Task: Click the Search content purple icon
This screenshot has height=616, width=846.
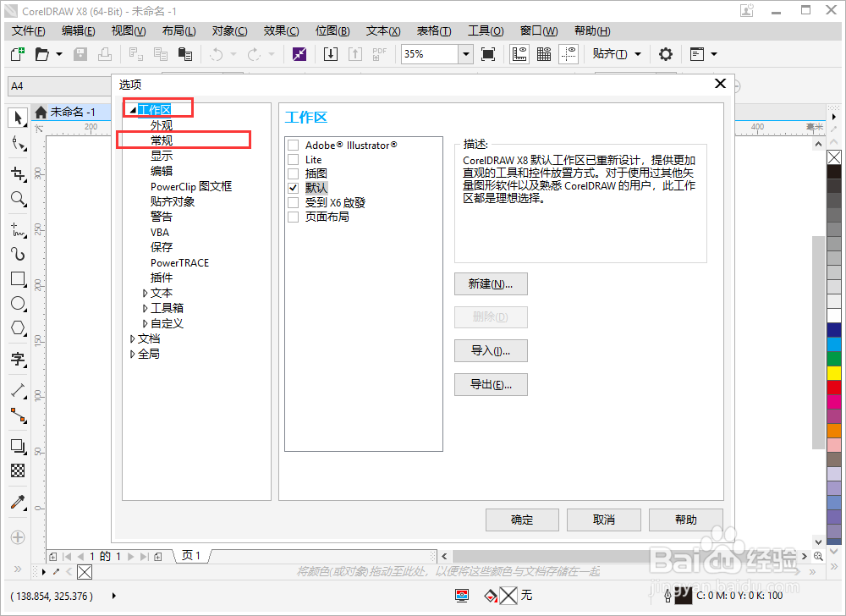Action: 299,54
